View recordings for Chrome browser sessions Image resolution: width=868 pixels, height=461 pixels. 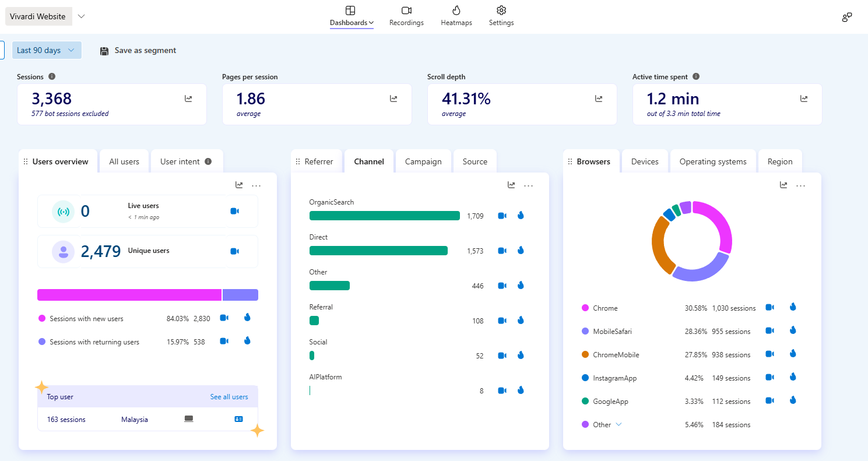769,307
